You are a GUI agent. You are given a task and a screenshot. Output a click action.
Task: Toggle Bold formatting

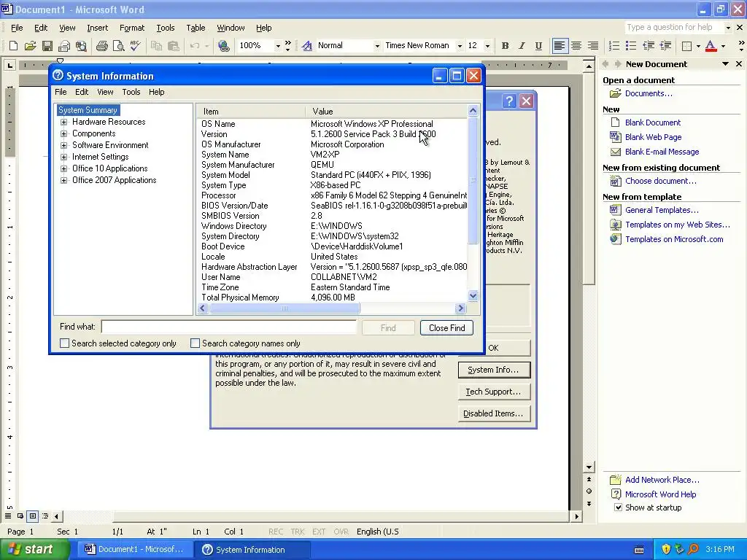(505, 46)
